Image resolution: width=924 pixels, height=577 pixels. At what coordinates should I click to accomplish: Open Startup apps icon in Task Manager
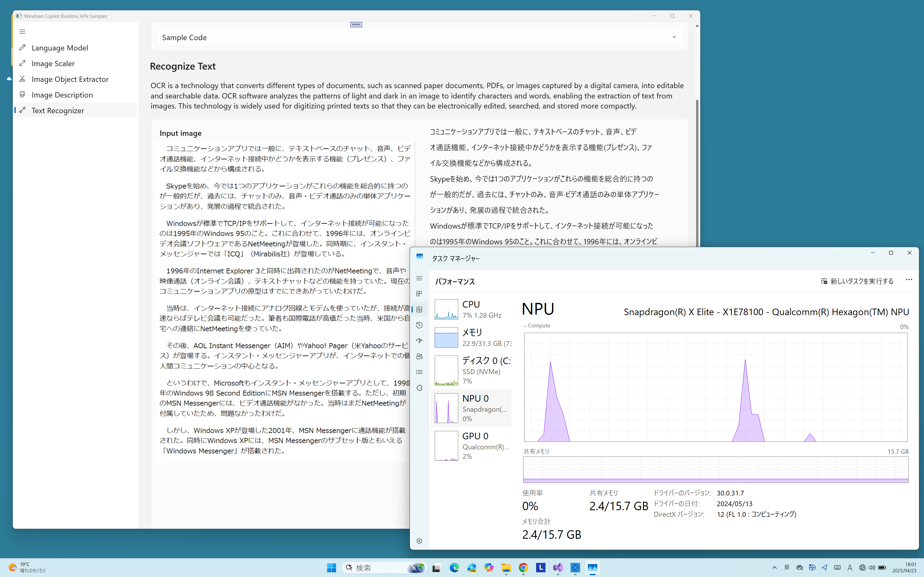point(419,341)
